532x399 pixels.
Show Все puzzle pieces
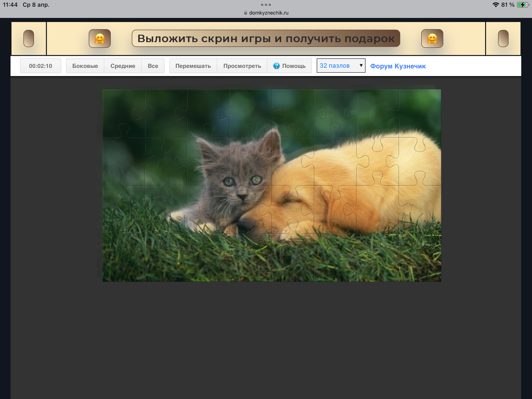153,66
